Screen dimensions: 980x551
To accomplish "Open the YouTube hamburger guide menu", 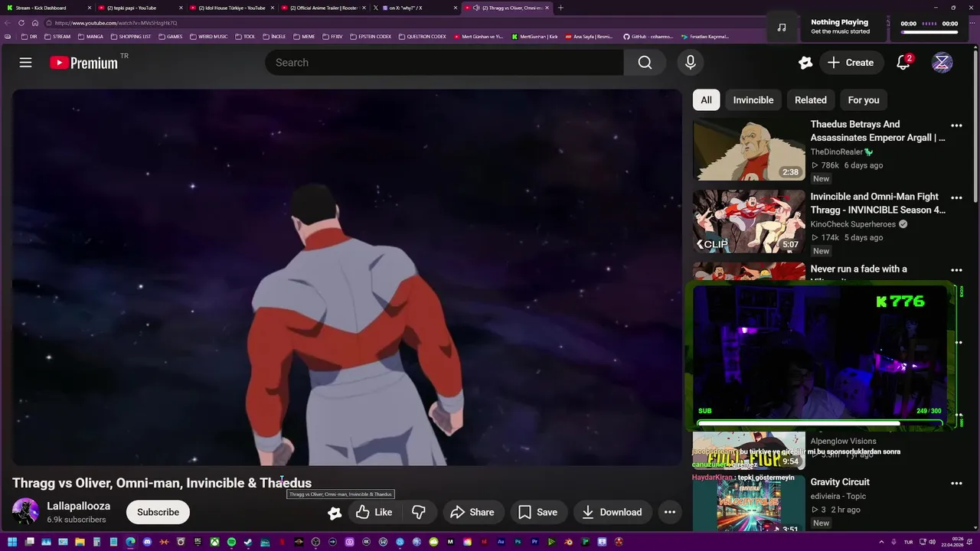I will click(x=25, y=63).
